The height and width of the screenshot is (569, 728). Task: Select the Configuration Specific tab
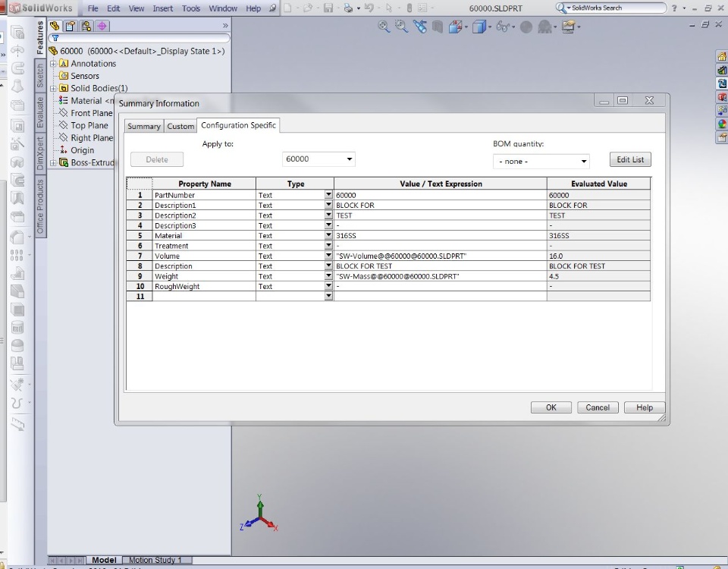238,125
